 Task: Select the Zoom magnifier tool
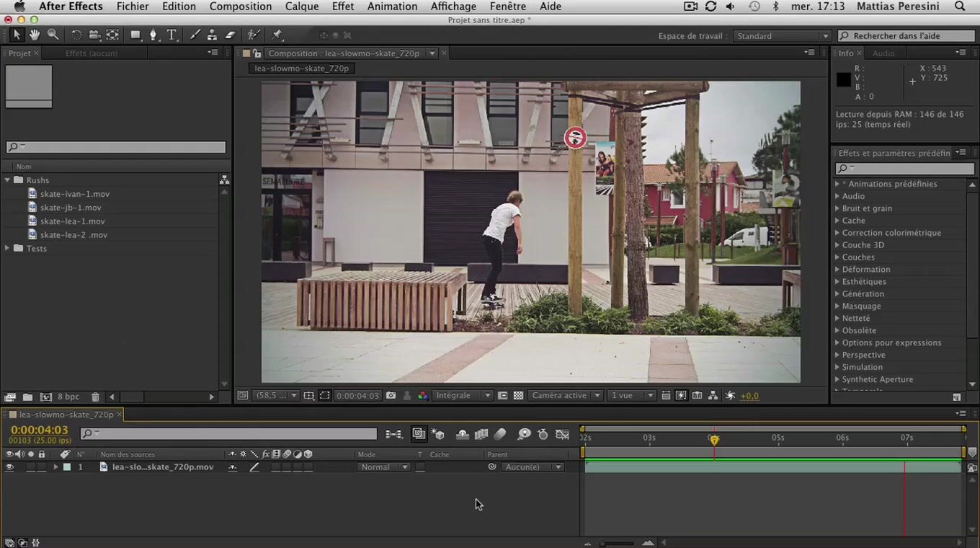[x=53, y=35]
